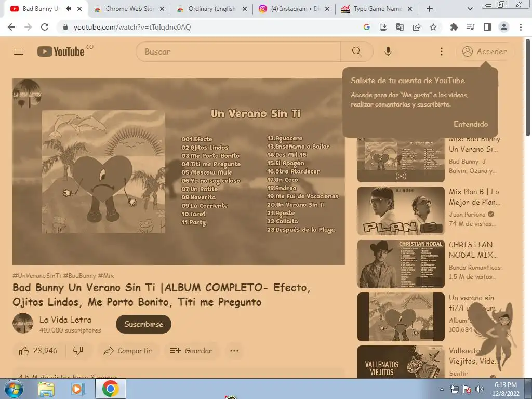
Task: Open Chrome extensions puzzle icon
Action: (x=454, y=27)
